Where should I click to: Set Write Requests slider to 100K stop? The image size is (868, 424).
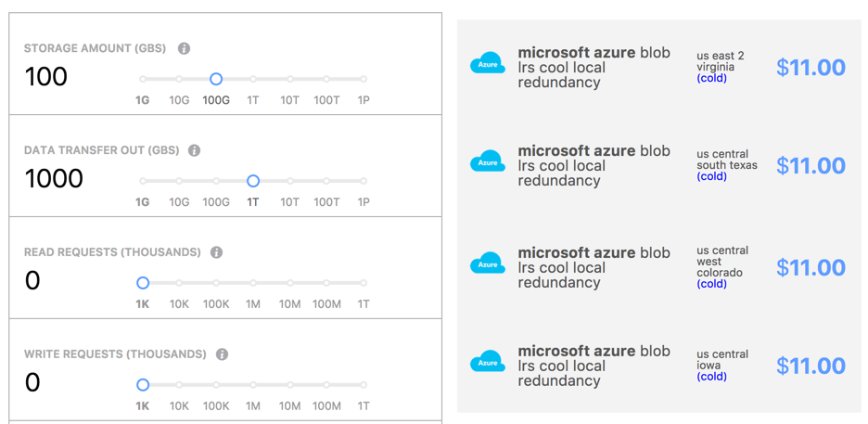[216, 385]
